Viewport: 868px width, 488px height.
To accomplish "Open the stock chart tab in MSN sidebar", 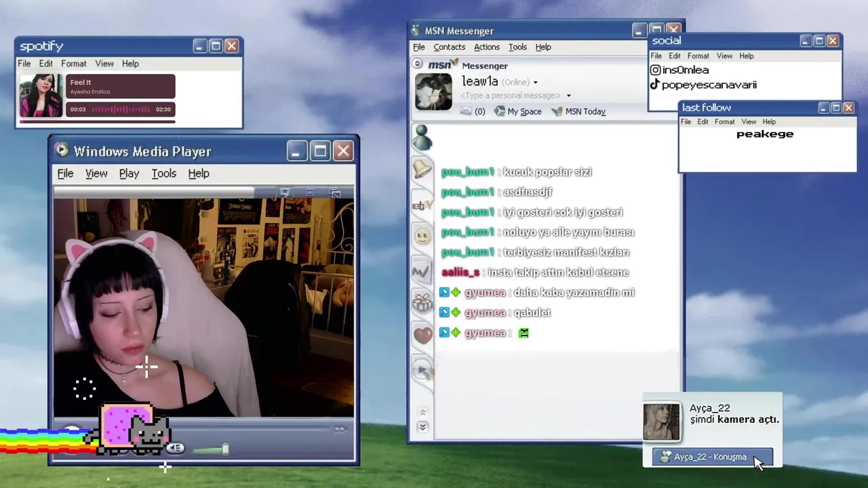I will [x=421, y=271].
